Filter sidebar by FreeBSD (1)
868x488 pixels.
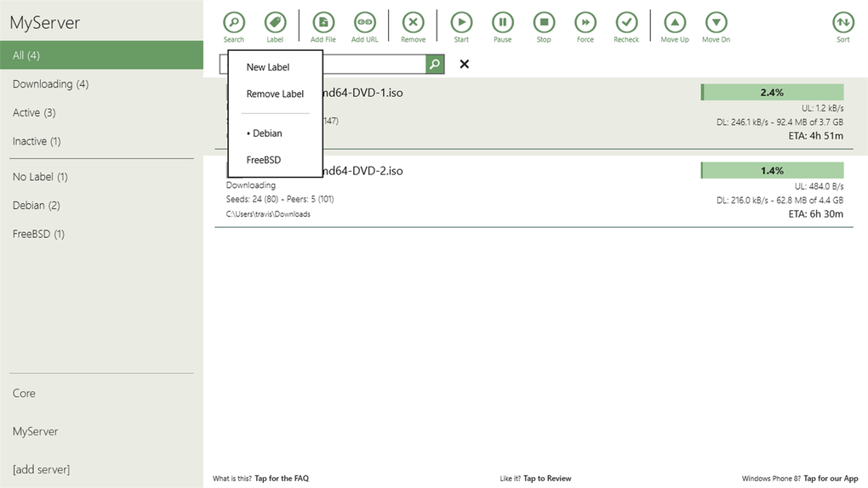point(38,235)
